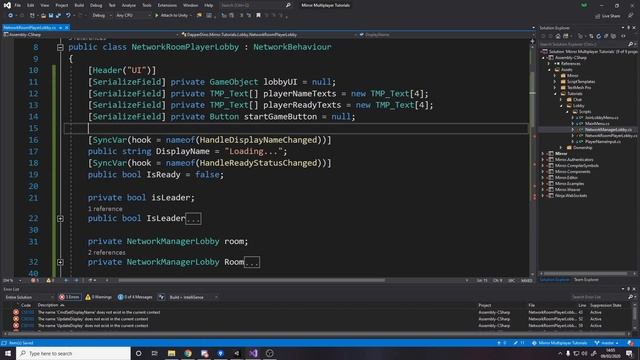Toggle the 0 of 4 Messages filter

point(135,297)
